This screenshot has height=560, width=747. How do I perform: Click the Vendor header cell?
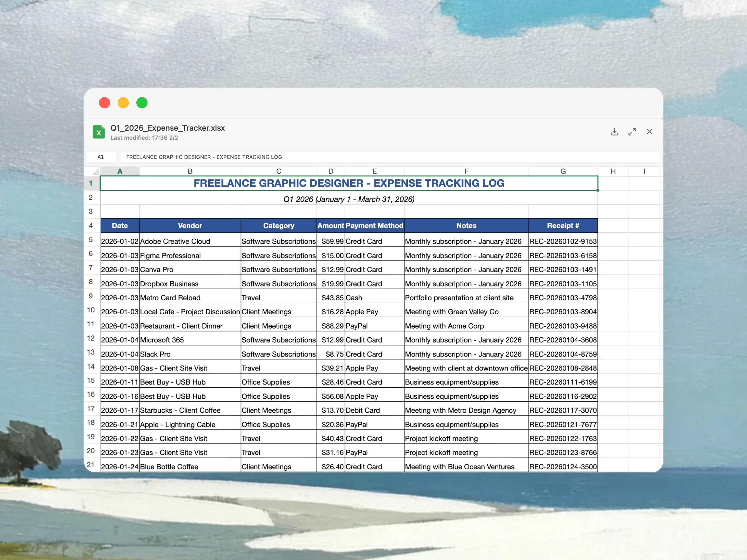(x=190, y=226)
